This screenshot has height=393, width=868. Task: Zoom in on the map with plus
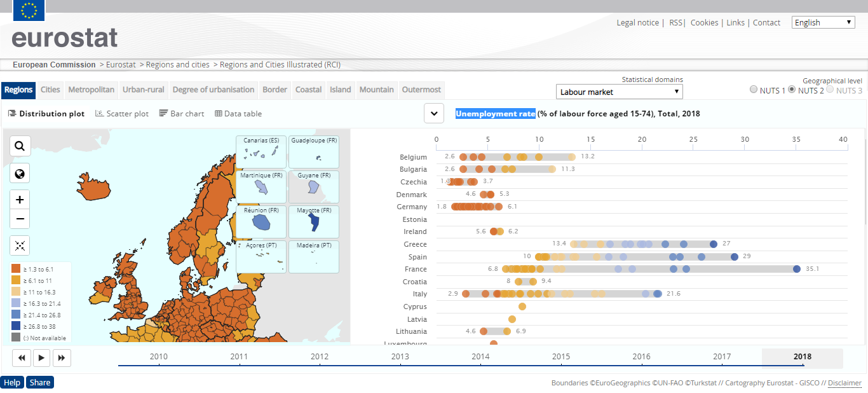(x=20, y=200)
